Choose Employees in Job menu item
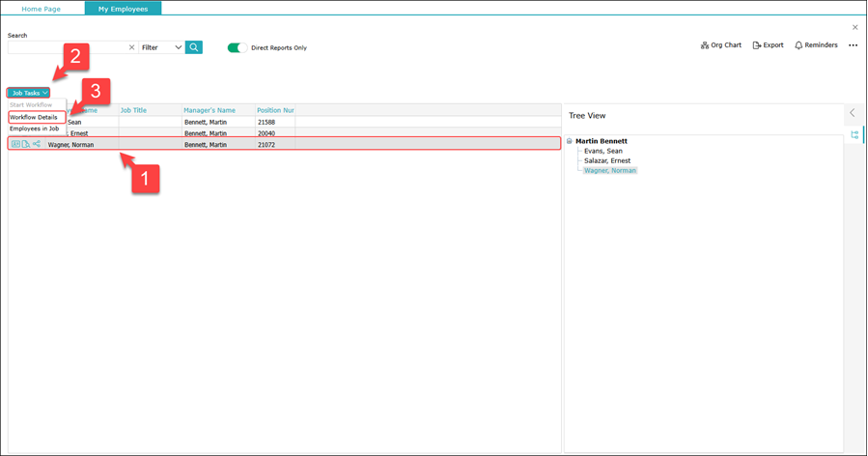This screenshot has width=868, height=456. [35, 128]
